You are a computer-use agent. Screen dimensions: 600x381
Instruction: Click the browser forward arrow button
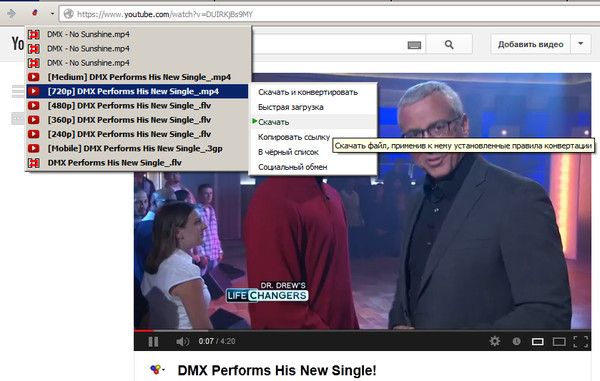point(11,14)
